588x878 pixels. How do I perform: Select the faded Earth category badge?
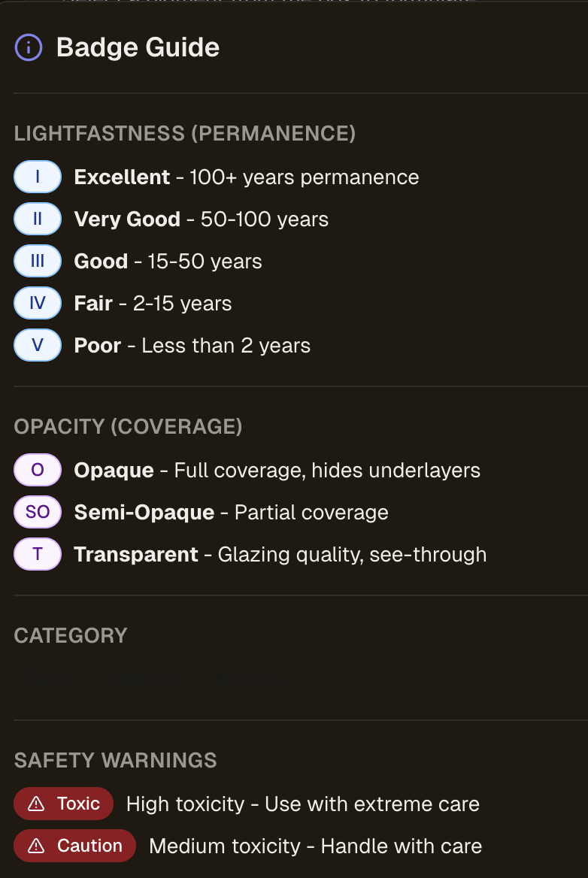pos(50,680)
